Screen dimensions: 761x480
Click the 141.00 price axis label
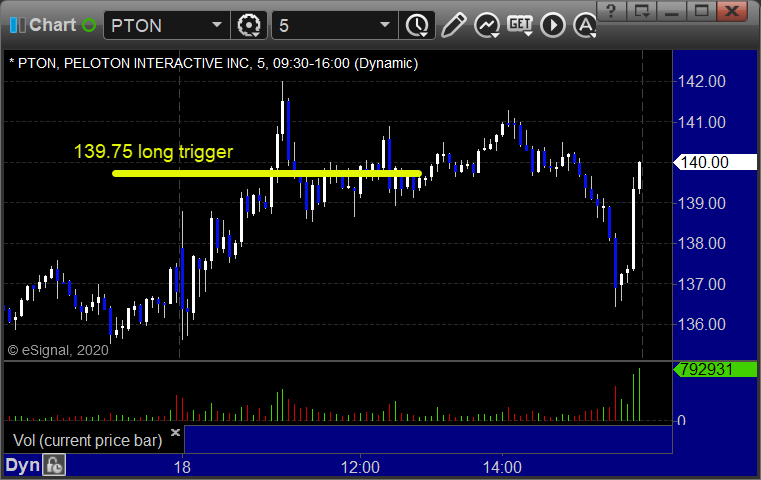pyautogui.click(x=702, y=122)
